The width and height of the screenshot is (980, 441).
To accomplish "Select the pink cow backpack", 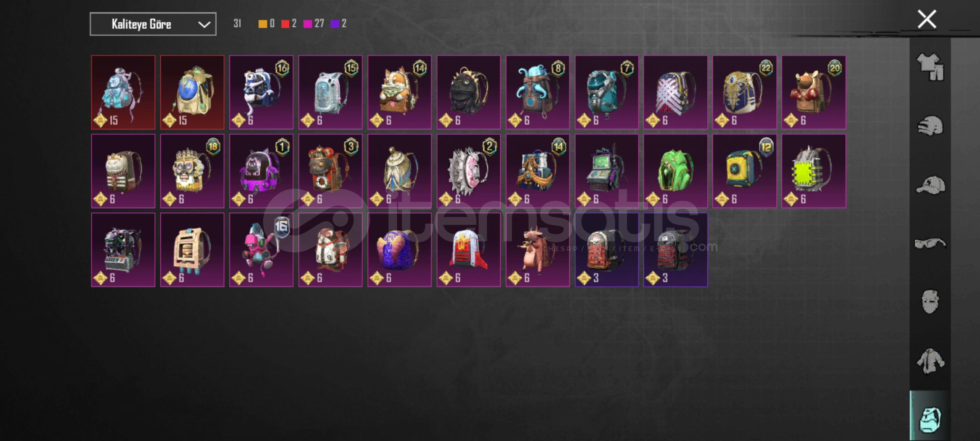I will pyautogui.click(x=538, y=250).
